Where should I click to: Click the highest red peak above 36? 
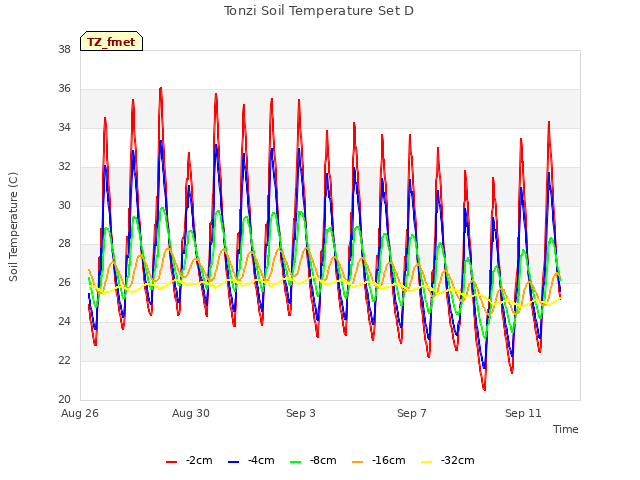[x=161, y=88]
